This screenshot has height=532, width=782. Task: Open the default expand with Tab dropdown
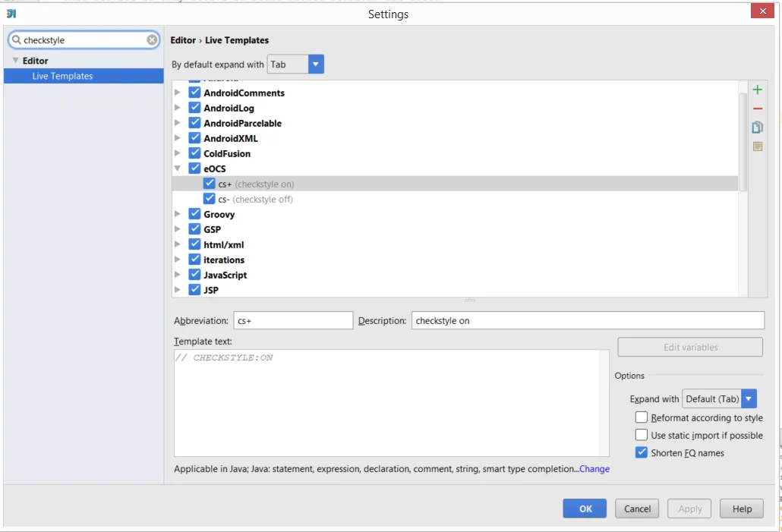tap(316, 65)
